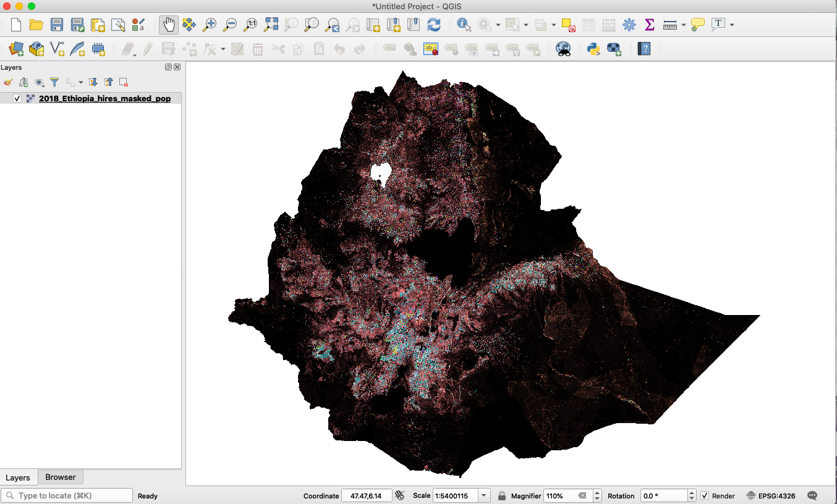Select the Pan Map hand tool
The image size is (837, 504).
pos(169,25)
